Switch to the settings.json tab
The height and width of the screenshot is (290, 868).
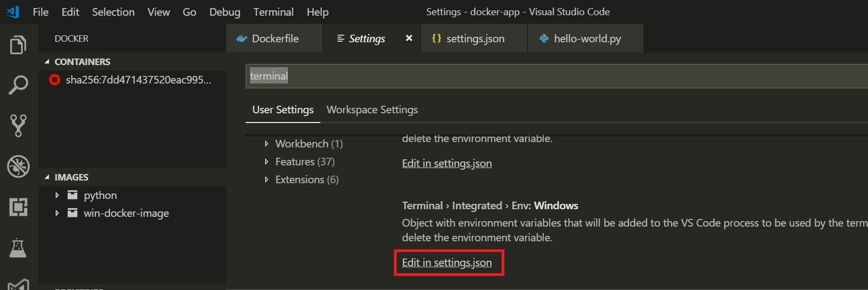(x=474, y=38)
